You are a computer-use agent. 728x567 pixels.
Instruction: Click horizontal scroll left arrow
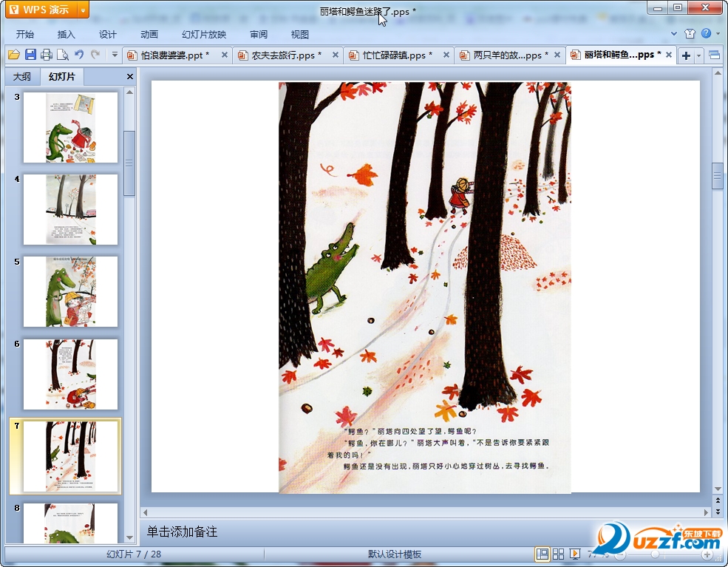click(146, 513)
